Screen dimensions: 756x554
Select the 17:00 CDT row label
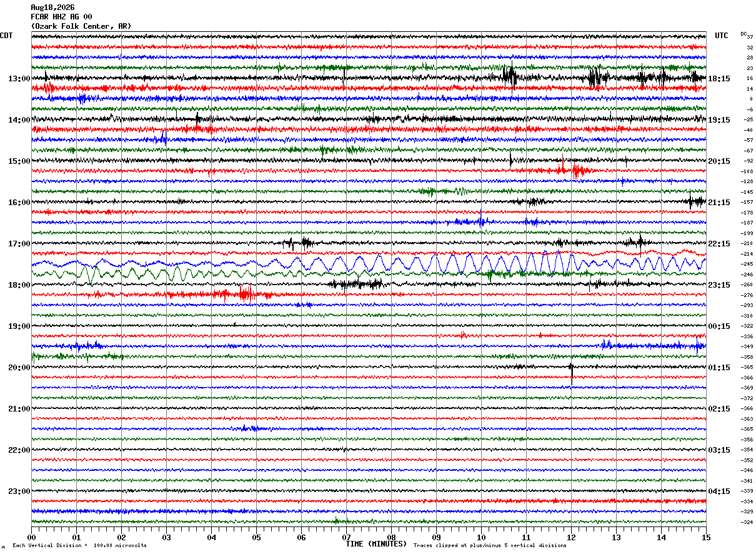pyautogui.click(x=19, y=244)
